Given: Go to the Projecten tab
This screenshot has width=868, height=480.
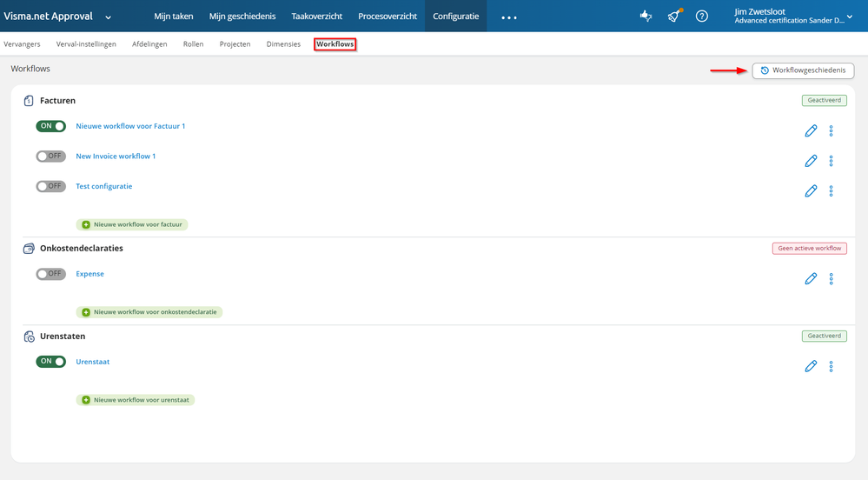Looking at the screenshot, I should click(x=235, y=44).
